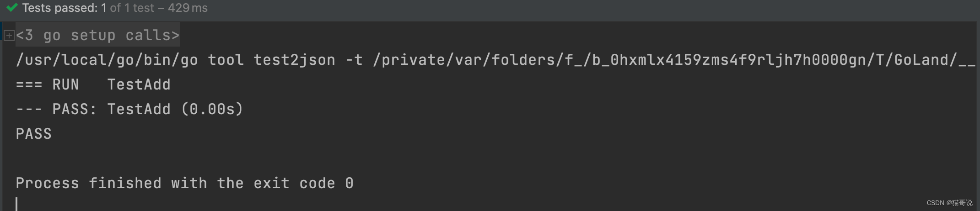The image size is (980, 211).
Task: Click 'Process finished with the exit code' text
Action: tap(175, 183)
